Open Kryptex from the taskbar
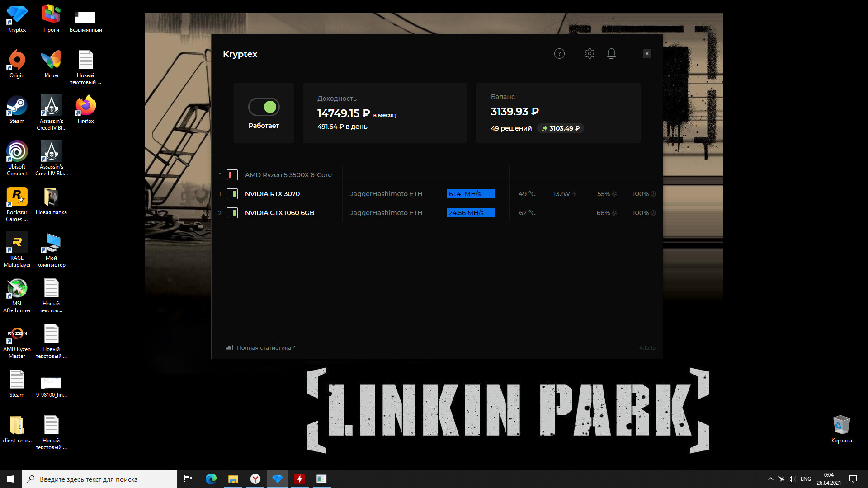 pyautogui.click(x=277, y=479)
